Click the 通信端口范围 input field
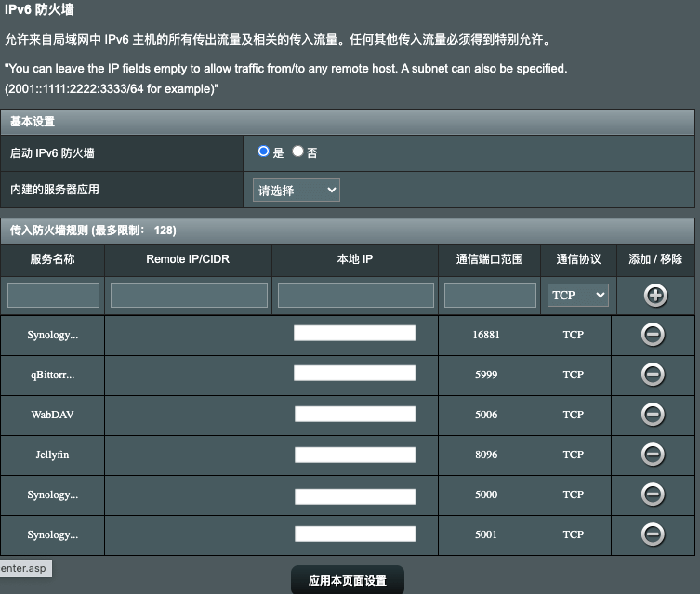Viewport: 700px width, 594px height. coord(490,295)
